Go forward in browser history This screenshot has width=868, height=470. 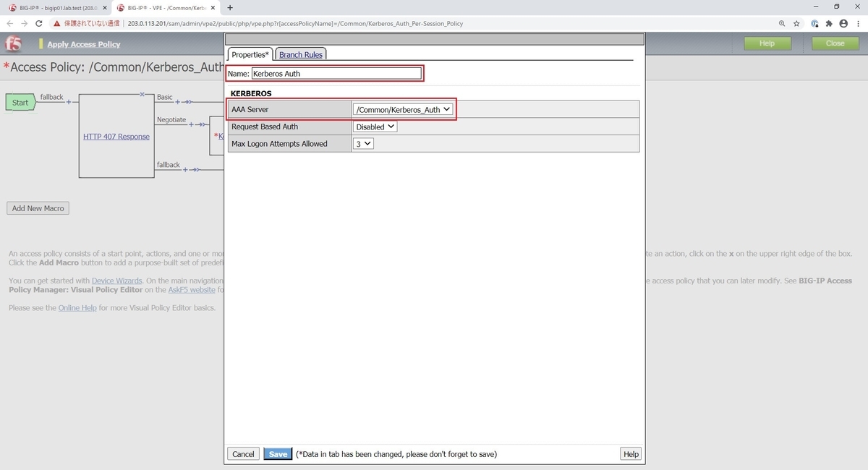(25, 23)
